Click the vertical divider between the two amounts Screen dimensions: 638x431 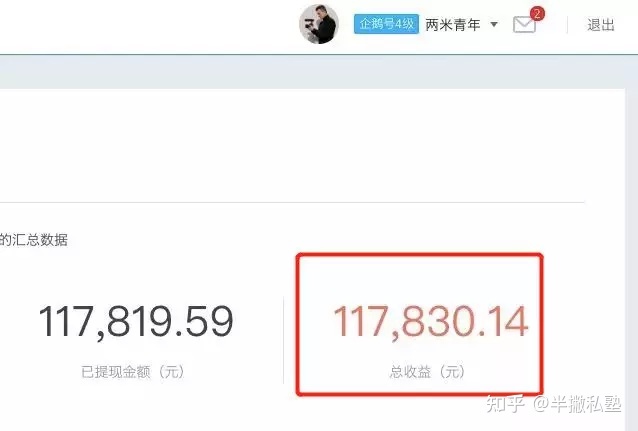point(284,340)
